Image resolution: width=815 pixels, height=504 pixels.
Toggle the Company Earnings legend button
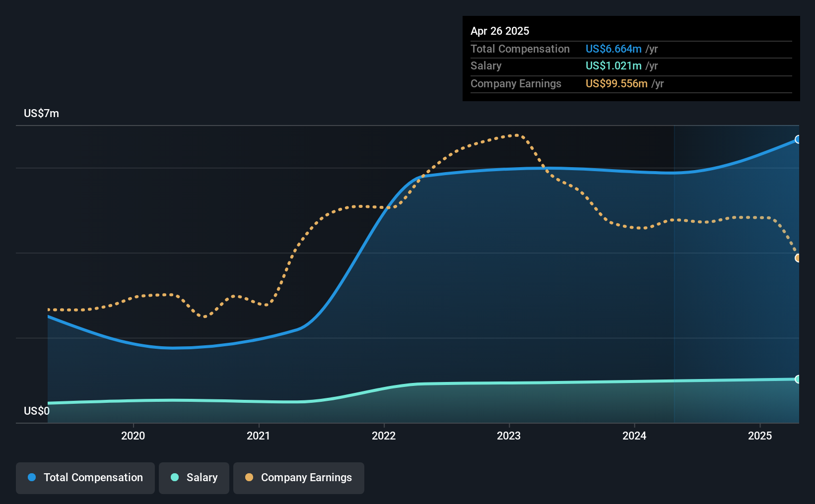click(299, 478)
